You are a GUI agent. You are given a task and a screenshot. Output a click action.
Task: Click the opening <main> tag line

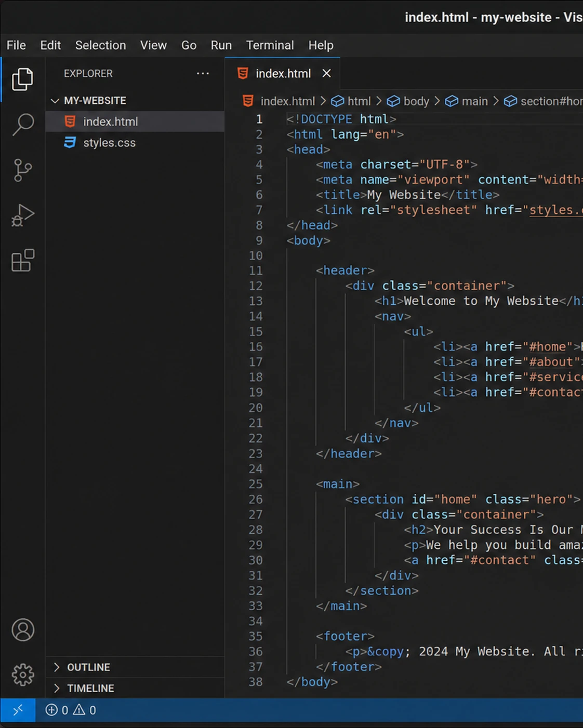point(338,484)
